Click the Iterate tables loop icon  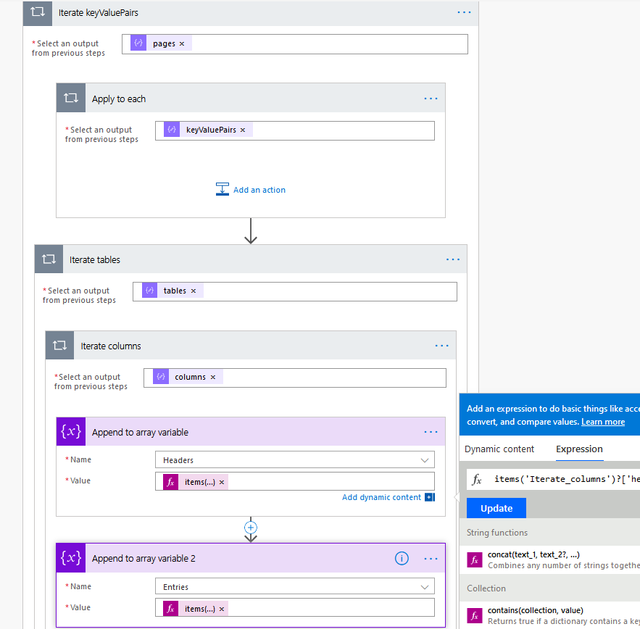pos(49,259)
